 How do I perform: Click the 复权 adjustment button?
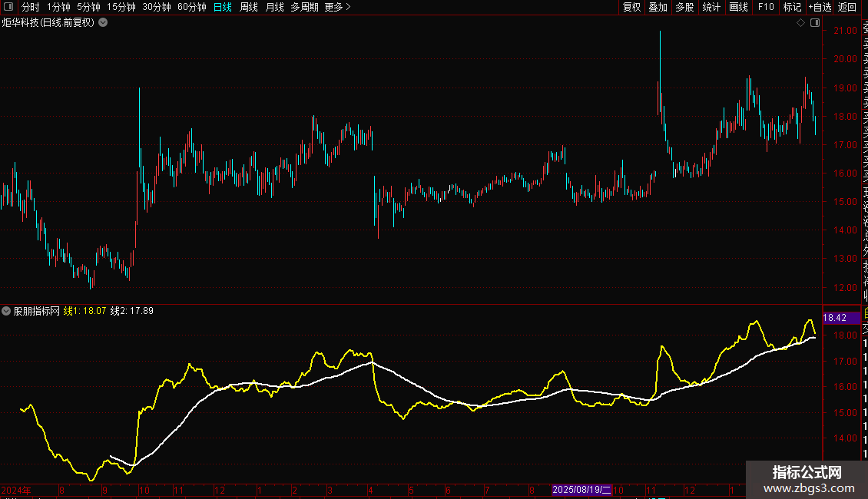coord(631,7)
